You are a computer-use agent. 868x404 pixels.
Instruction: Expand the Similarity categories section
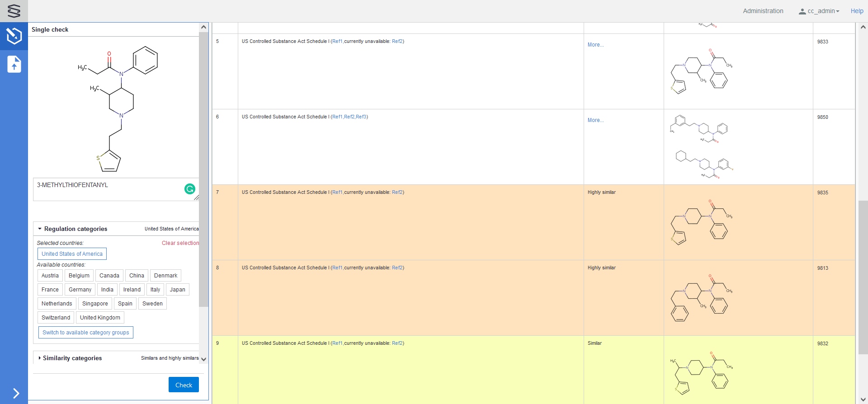tap(40, 358)
